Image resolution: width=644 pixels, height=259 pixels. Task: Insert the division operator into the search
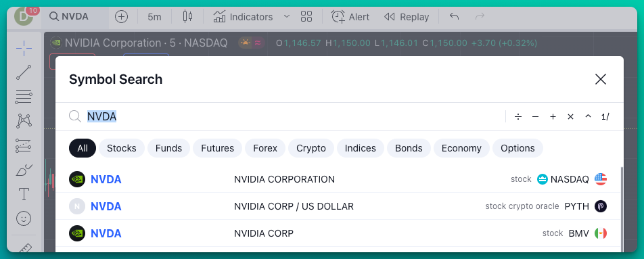[518, 117]
